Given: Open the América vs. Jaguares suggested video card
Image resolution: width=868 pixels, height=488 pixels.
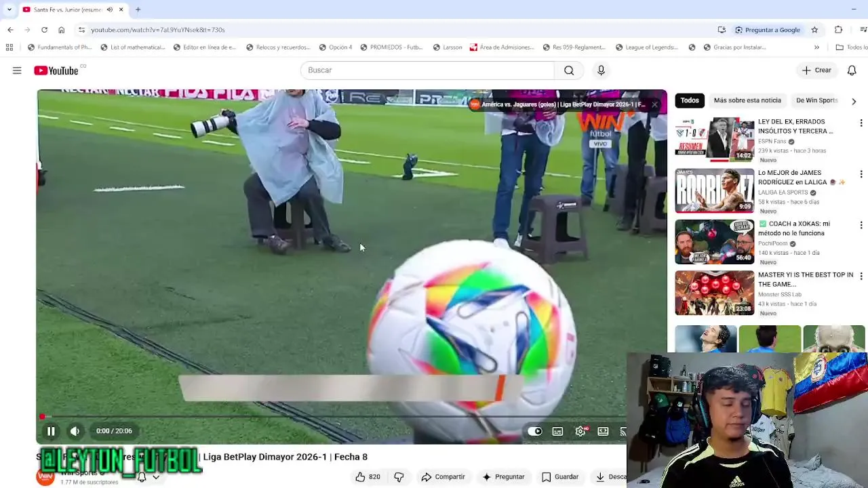Looking at the screenshot, I should pyautogui.click(x=557, y=104).
